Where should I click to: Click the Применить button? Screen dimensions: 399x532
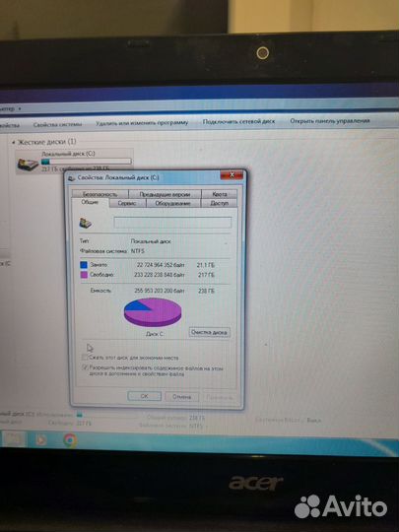[x=220, y=397]
